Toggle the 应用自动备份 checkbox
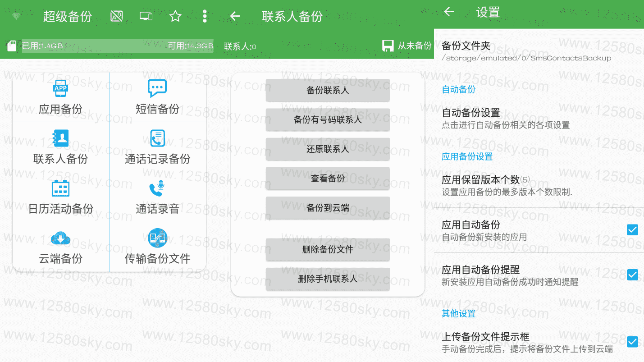Screen dimensions: 644x362 tap(632, 230)
